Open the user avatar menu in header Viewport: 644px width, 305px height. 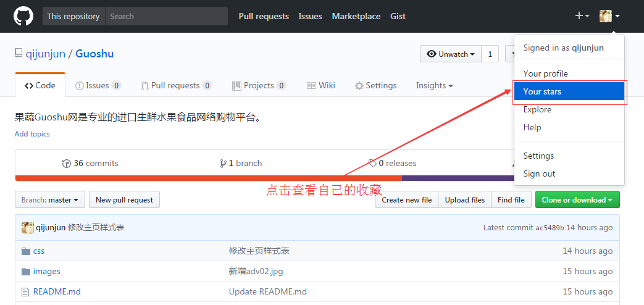[609, 17]
